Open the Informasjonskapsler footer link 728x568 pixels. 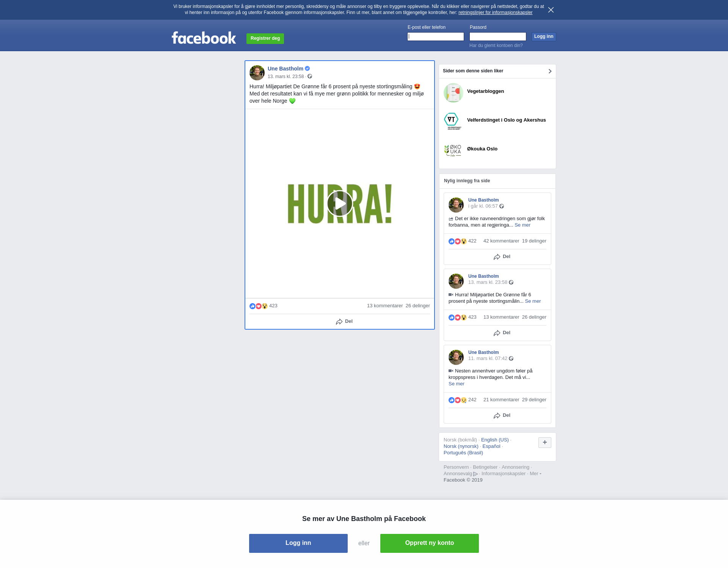coord(504,474)
